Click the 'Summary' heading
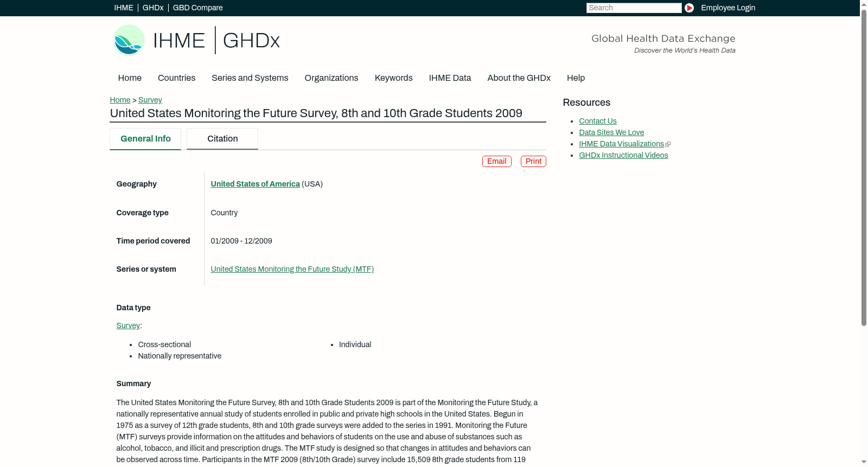The width and height of the screenshot is (868, 467). (x=133, y=383)
